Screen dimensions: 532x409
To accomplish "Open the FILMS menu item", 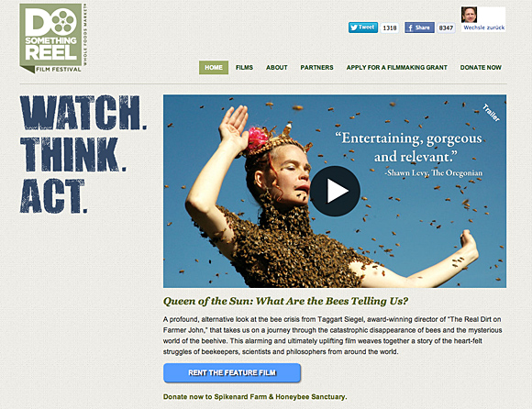I will coord(244,68).
